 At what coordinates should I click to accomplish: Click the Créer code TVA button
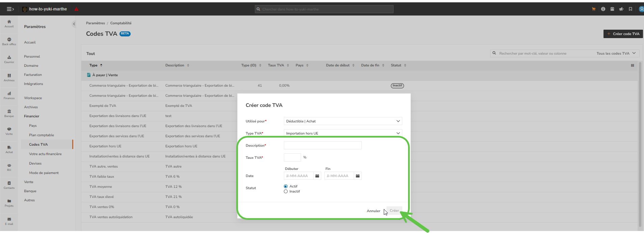pyautogui.click(x=623, y=34)
